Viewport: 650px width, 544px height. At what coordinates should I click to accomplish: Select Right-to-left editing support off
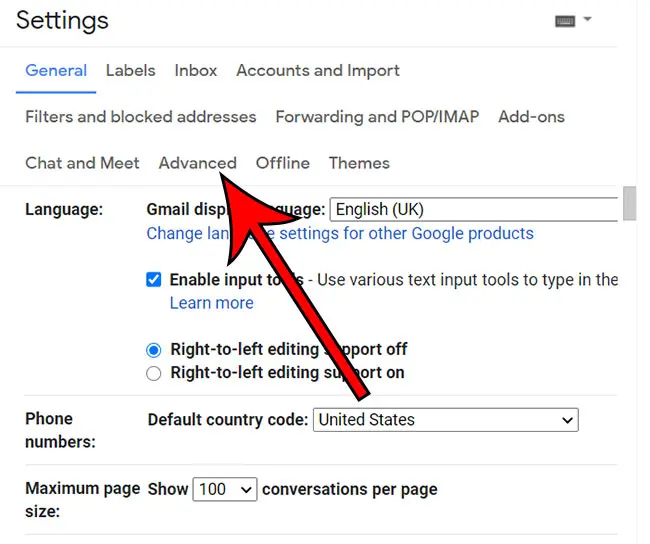coord(154,350)
